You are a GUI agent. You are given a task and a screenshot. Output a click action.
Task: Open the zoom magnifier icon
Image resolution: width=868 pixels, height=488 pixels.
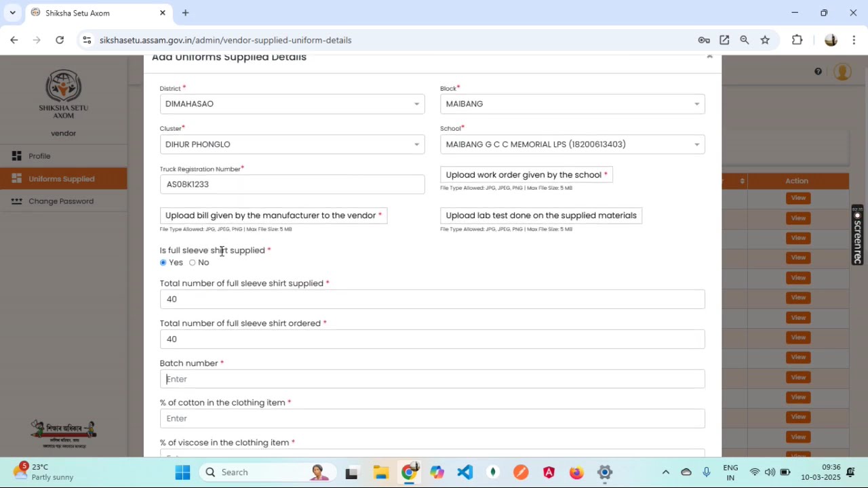click(745, 40)
